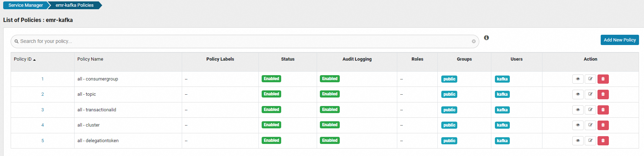Delete the all - delegationtoken policy

[603, 141]
